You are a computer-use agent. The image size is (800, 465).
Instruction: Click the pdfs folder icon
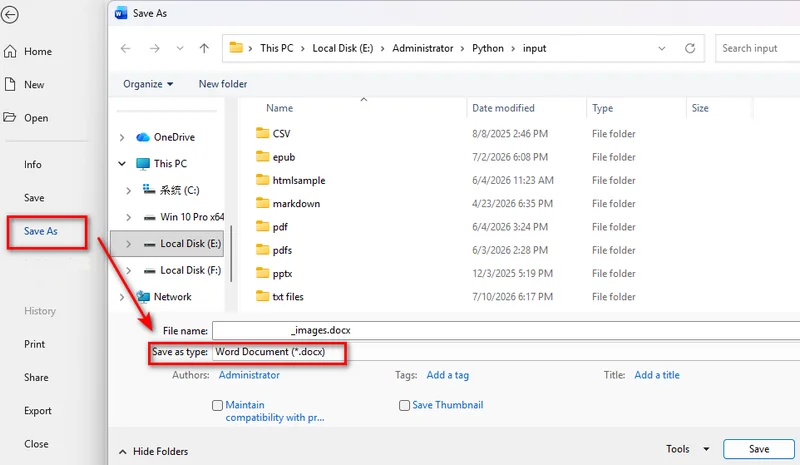click(x=262, y=250)
